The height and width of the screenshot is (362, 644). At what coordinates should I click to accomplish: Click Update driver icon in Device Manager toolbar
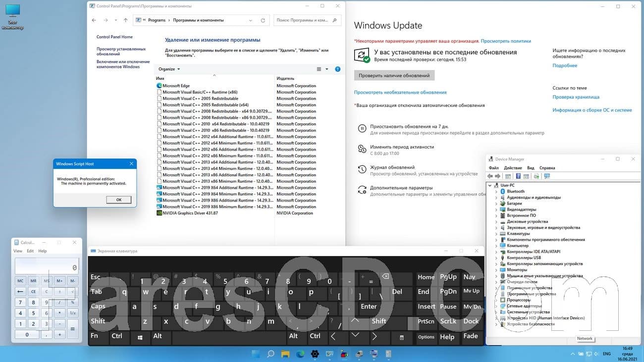pos(536,176)
